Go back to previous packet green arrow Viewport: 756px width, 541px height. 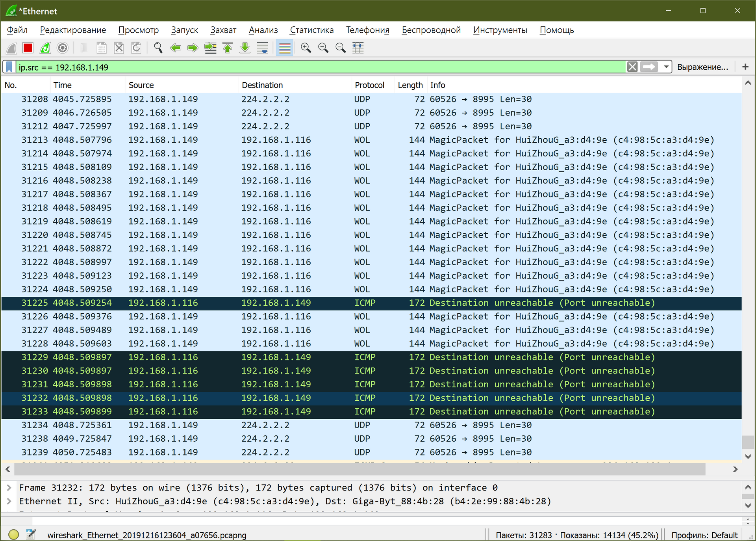point(175,48)
